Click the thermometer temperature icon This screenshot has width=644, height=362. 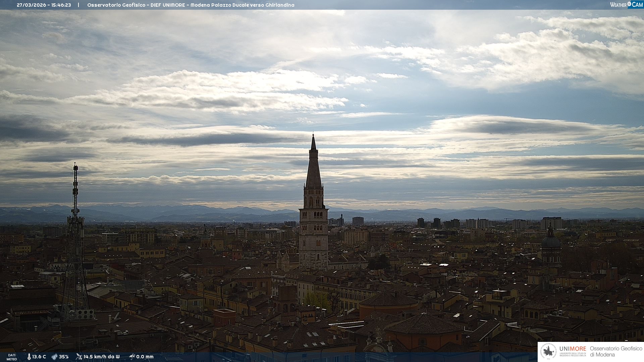(x=29, y=357)
